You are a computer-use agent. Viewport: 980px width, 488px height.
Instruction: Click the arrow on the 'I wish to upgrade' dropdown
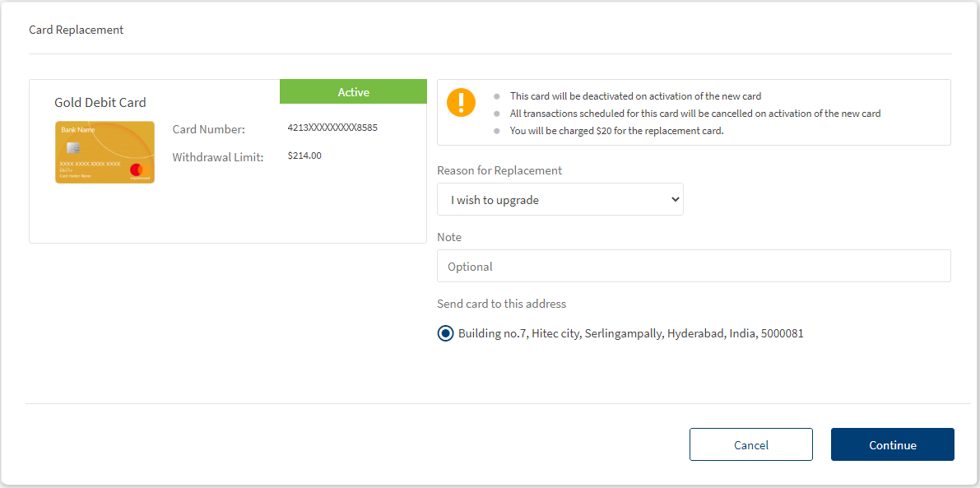[x=675, y=200]
